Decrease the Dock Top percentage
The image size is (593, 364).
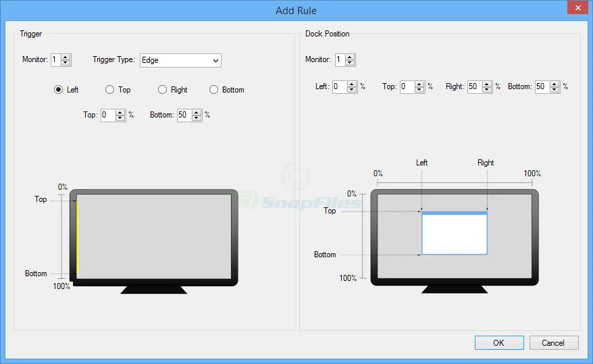point(419,89)
